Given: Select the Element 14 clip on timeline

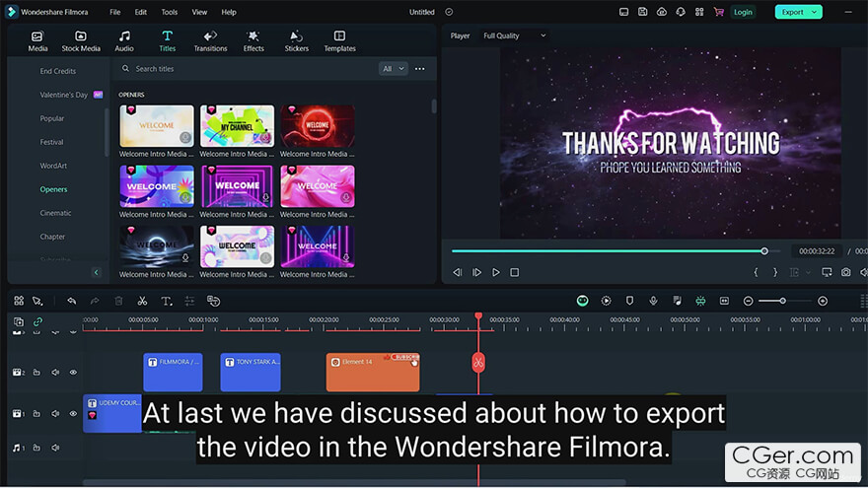Looking at the screenshot, I should point(373,373).
